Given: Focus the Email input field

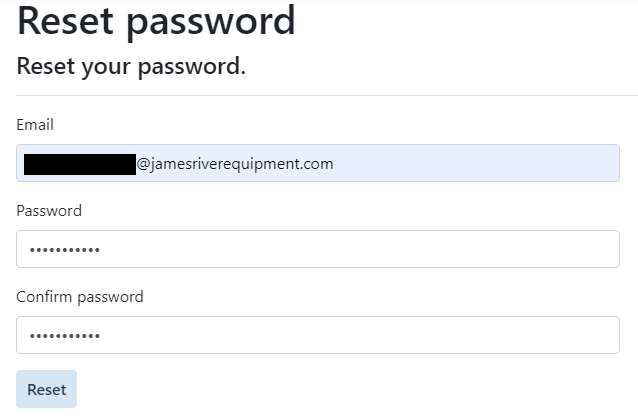Looking at the screenshot, I should (x=318, y=163).
